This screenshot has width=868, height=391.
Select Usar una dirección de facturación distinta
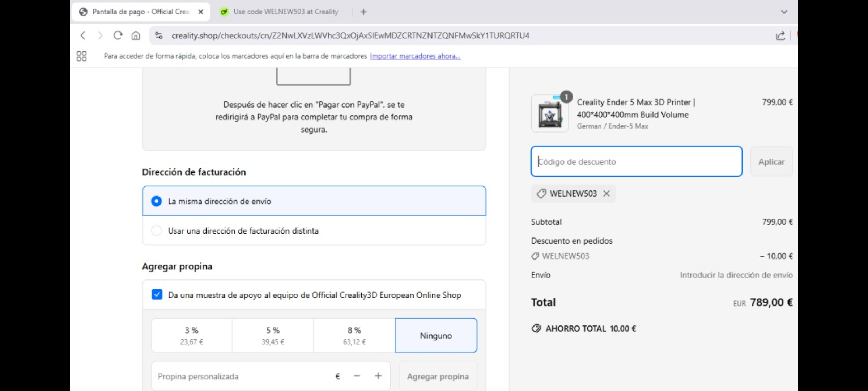[314, 231]
